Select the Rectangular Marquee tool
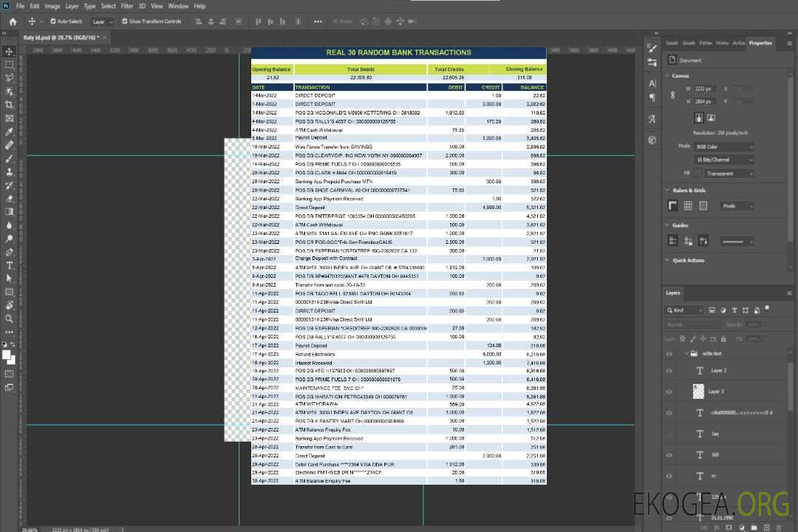Image resolution: width=798 pixels, height=532 pixels. [x=9, y=65]
